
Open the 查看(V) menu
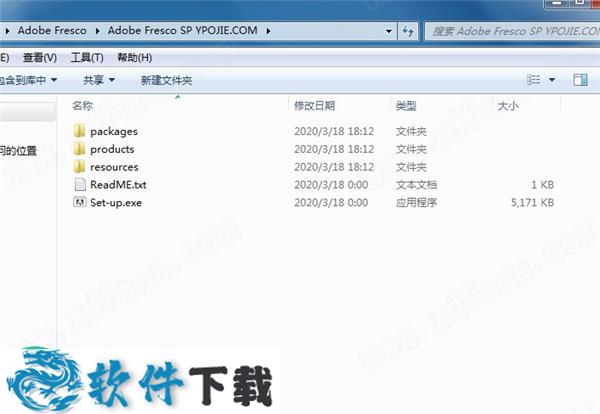[x=39, y=57]
